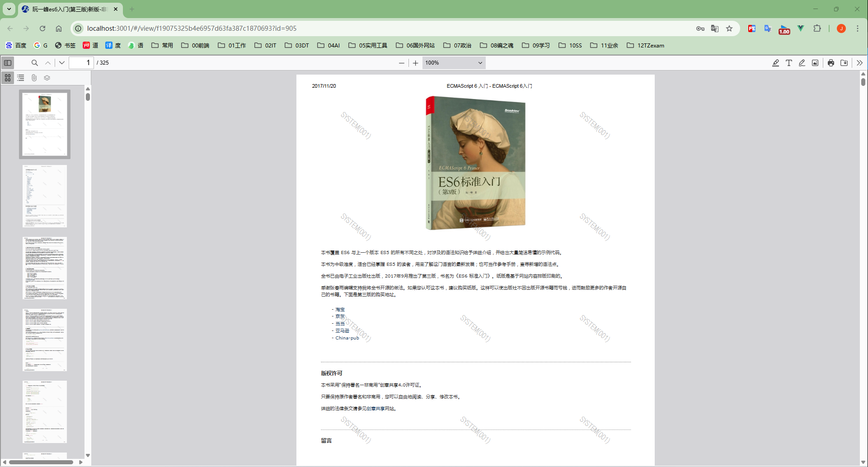
Task: Open the Chrome three-dot menu
Action: pyautogui.click(x=858, y=28)
